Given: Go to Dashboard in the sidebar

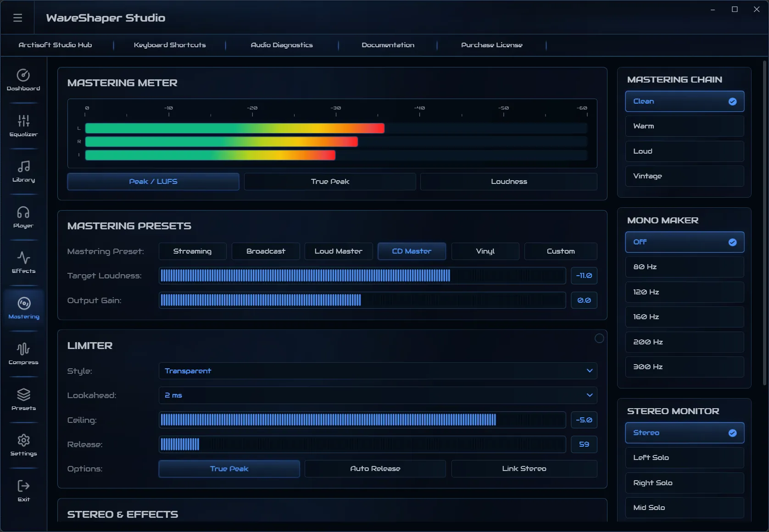Looking at the screenshot, I should (x=23, y=80).
